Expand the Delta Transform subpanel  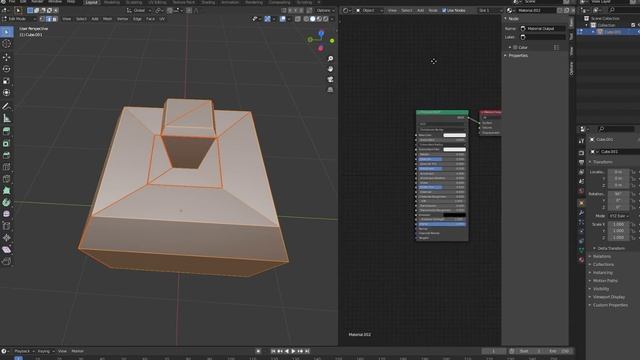(x=610, y=248)
